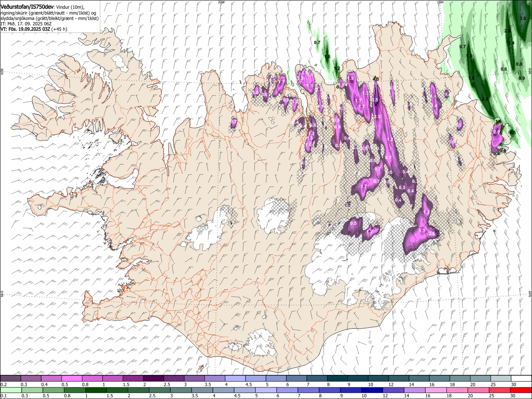532x399 pixels.
Task: Pick the pink 18 rainfall legend swatch
Action: (457, 390)
